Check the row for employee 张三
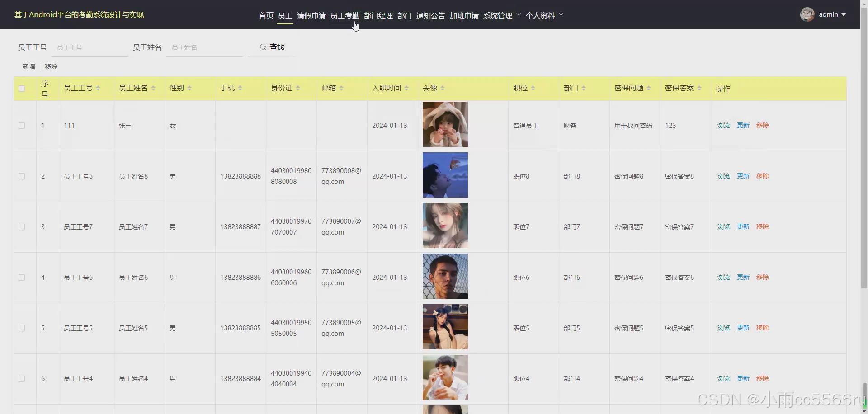 (x=22, y=126)
